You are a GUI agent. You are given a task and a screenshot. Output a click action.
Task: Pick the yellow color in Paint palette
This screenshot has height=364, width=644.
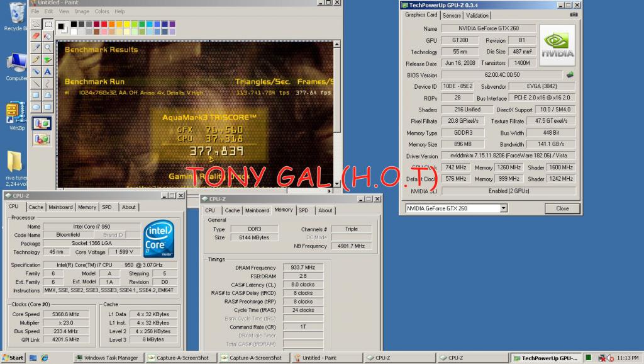[x=126, y=25]
